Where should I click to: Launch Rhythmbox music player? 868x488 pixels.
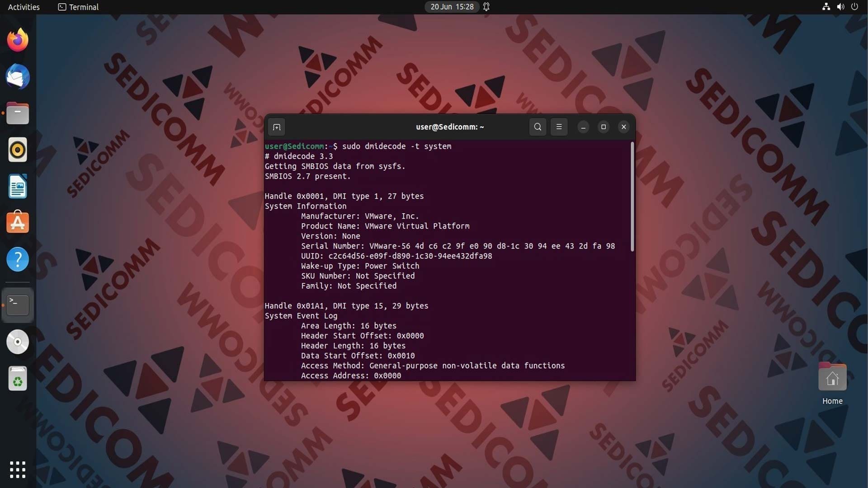[18, 150]
